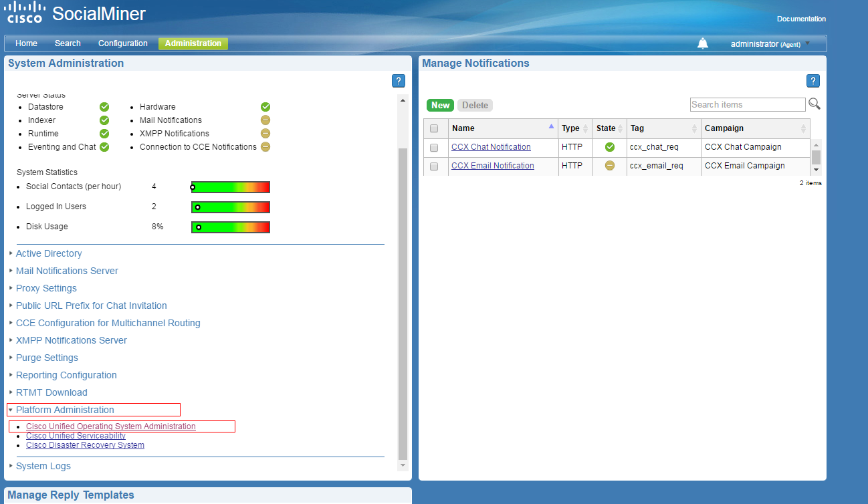The image size is (868, 504).
Task: Open the Documentation link
Action: [x=801, y=19]
